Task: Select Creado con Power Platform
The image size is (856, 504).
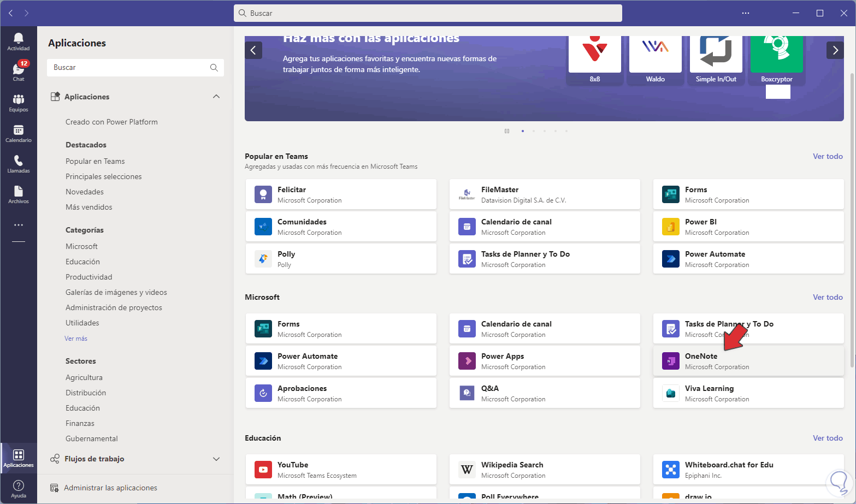Action: (x=111, y=122)
